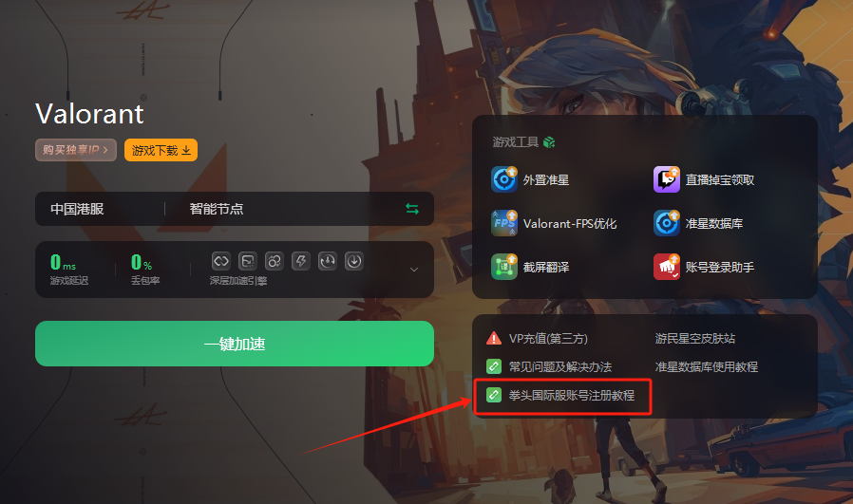The image size is (853, 504).
Task: Open the 外置准星 crosshair tool icon
Action: click(x=503, y=179)
